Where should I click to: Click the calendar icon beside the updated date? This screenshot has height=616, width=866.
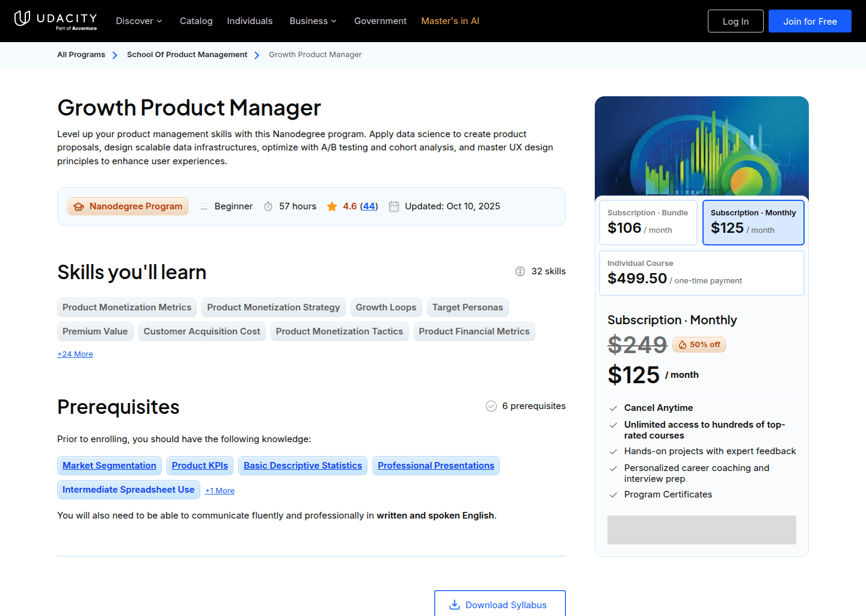394,206
